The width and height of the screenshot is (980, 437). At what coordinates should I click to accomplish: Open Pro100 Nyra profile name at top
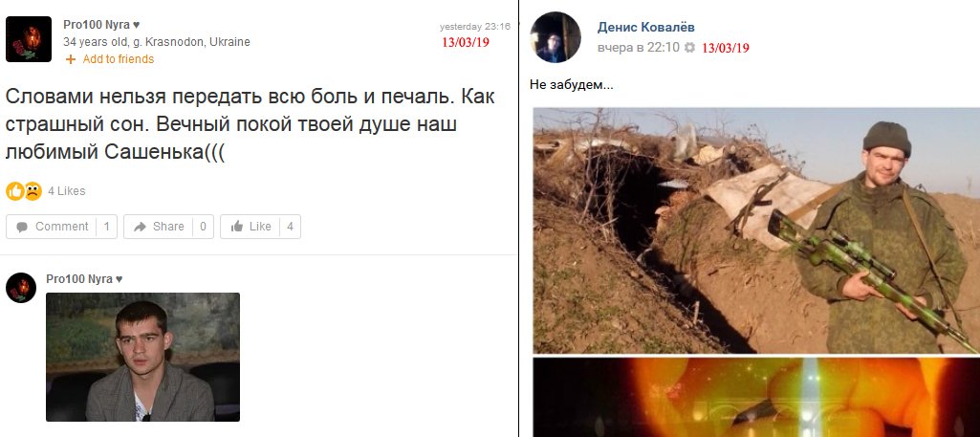tap(101, 25)
